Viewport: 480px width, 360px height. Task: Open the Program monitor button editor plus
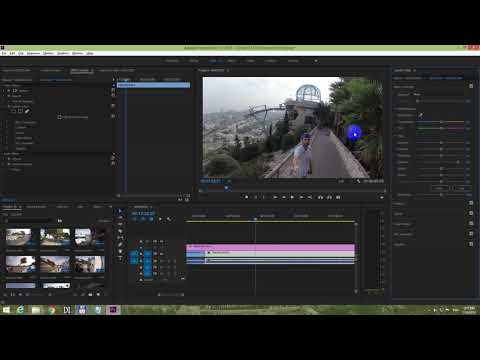382,197
